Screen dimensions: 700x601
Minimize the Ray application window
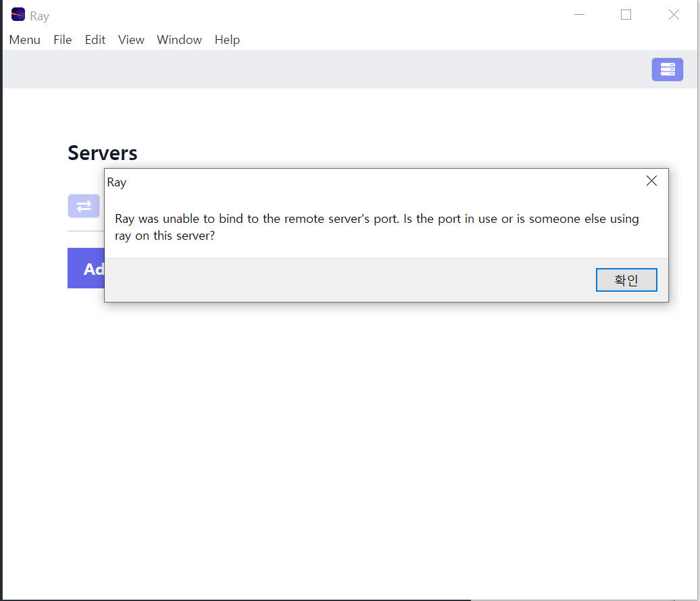pos(579,14)
